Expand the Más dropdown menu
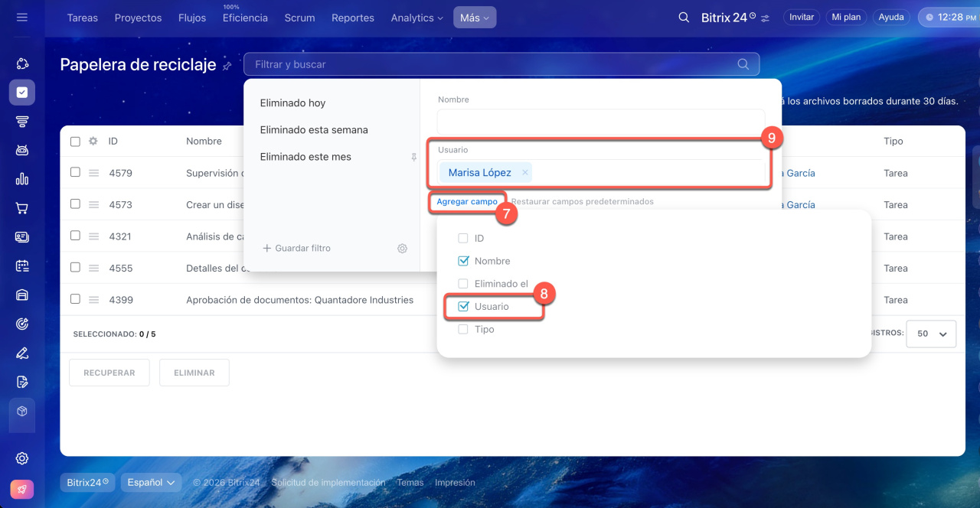The image size is (980, 508). coord(474,18)
